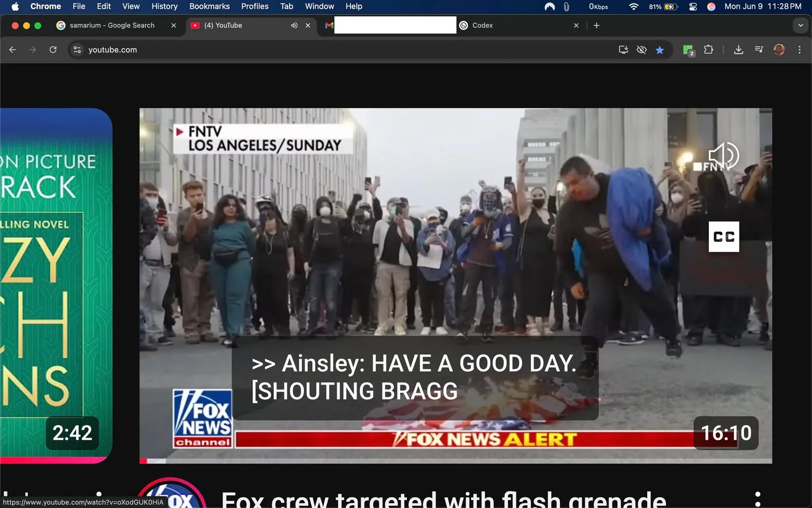Open the dome-shaped menu bar icon
The height and width of the screenshot is (508, 812).
[x=550, y=6]
